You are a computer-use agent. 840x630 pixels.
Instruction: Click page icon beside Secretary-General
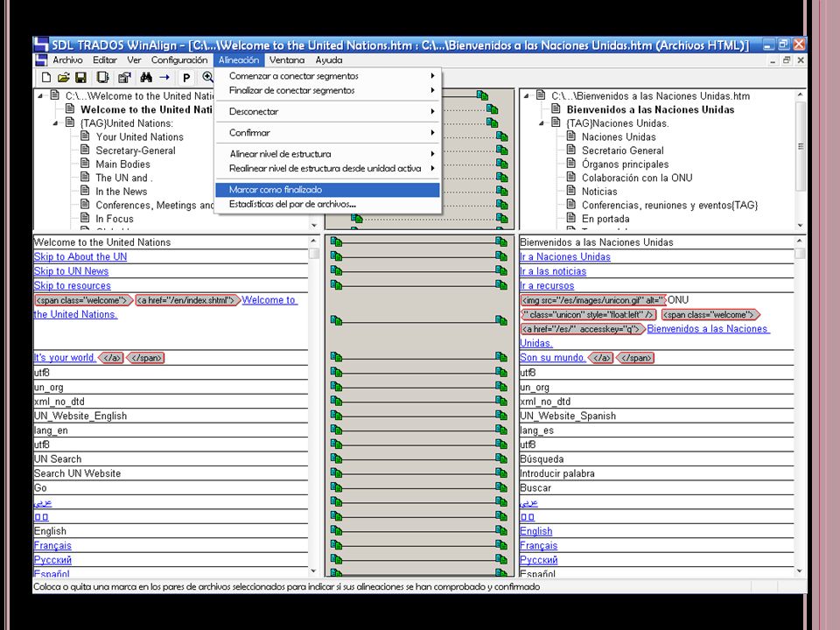(85, 150)
